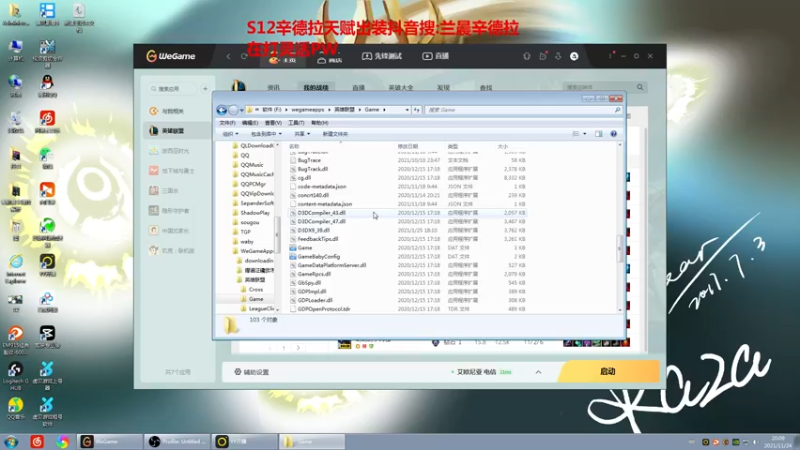Click WeGame taskbar button
Image resolution: width=800 pixels, height=450 pixels.
[109, 441]
